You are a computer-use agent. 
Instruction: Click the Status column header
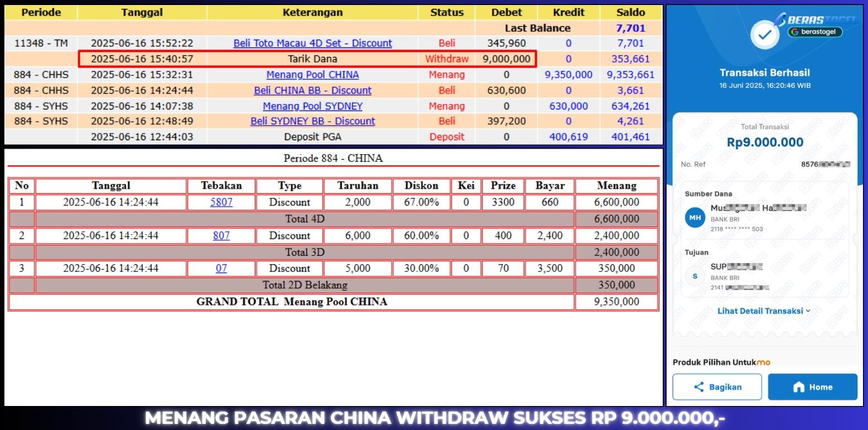tap(447, 12)
